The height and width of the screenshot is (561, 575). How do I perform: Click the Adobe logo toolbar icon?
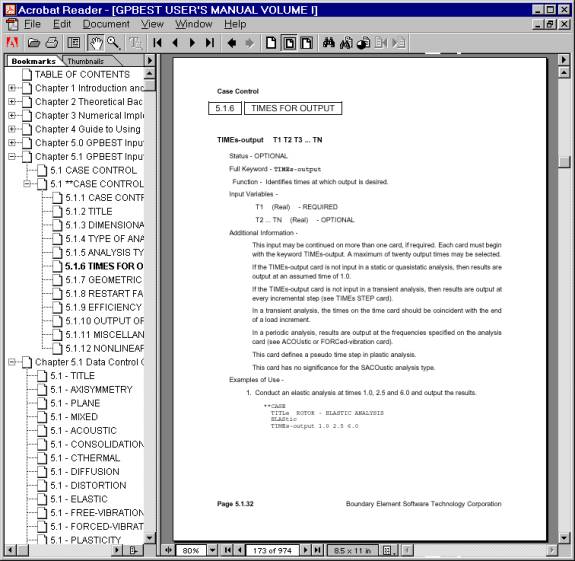click(12, 43)
